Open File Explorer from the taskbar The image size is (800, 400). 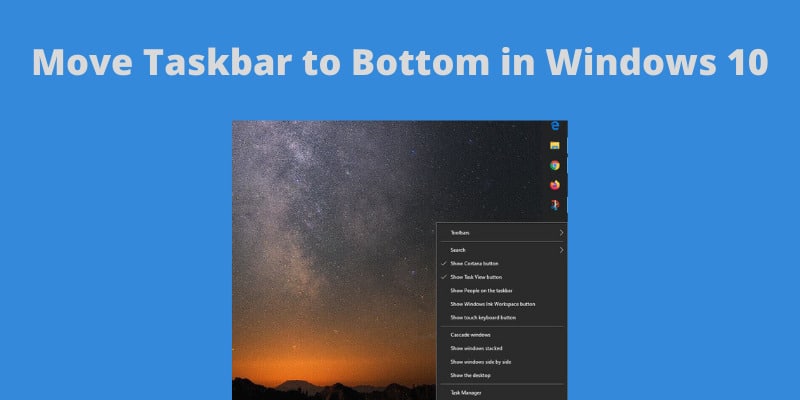pos(555,145)
